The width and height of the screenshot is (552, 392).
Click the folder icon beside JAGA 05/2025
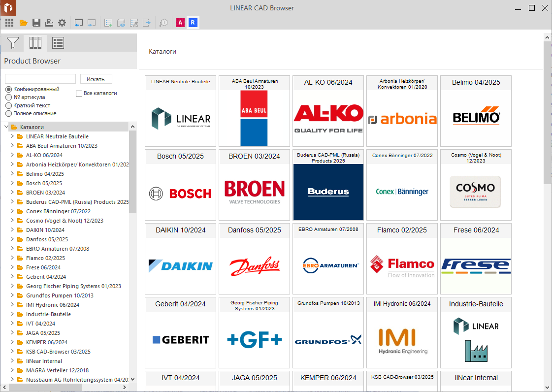click(x=20, y=333)
